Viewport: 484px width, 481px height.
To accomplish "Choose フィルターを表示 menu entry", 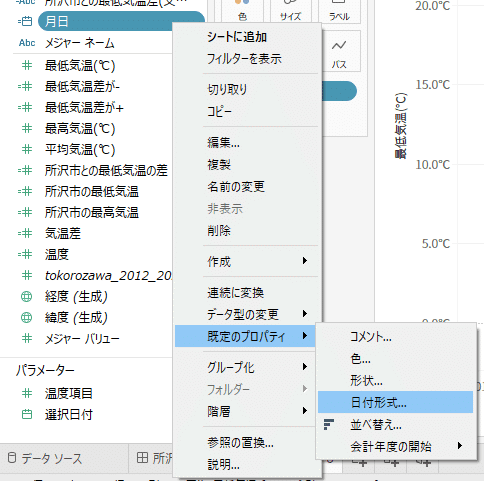I will 244,59.
